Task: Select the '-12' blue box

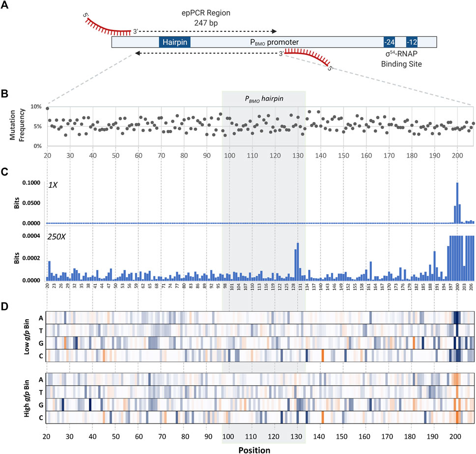Action: click(x=412, y=42)
